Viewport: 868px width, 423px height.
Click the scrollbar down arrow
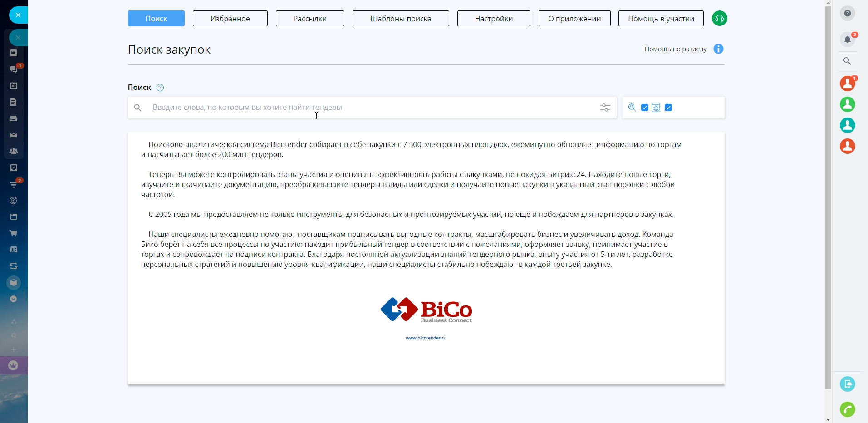[829, 419]
